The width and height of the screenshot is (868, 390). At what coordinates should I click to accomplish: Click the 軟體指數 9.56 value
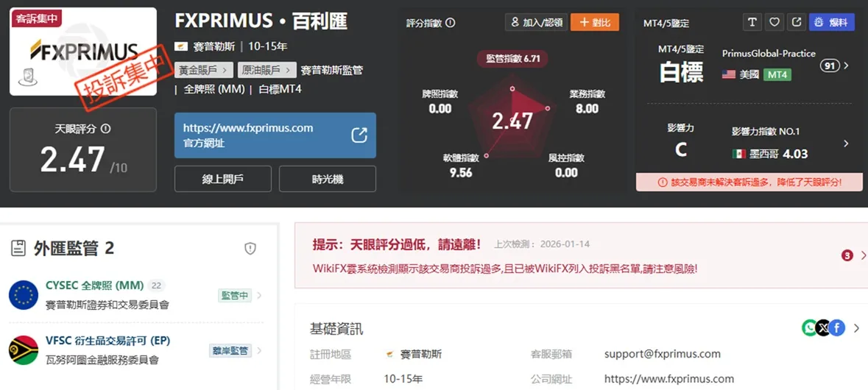click(x=461, y=173)
